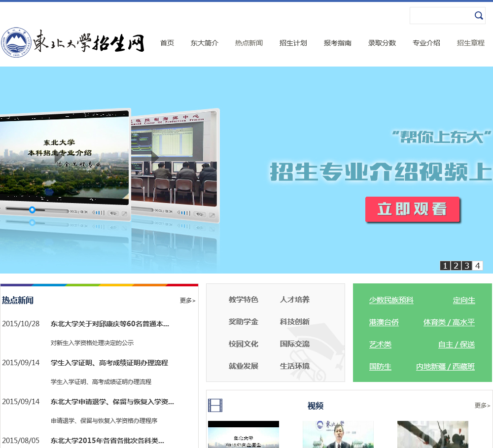Switch to banner slide 2
The width and height of the screenshot is (493, 448).
(x=456, y=266)
